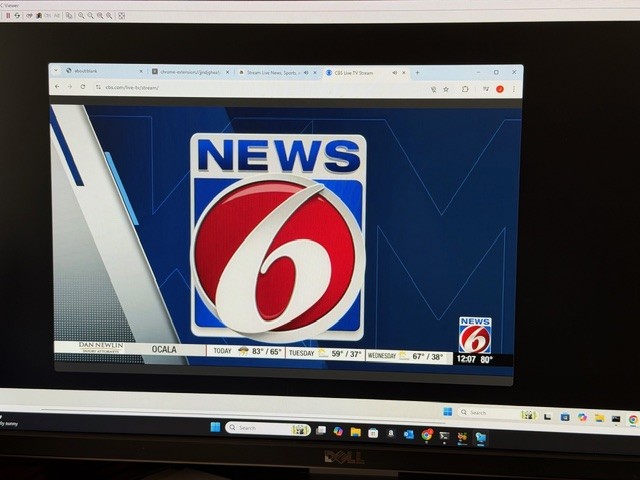640x480 pixels.
Task: Click the fullscreen icon in viewer toolbar
Action: click(121, 15)
